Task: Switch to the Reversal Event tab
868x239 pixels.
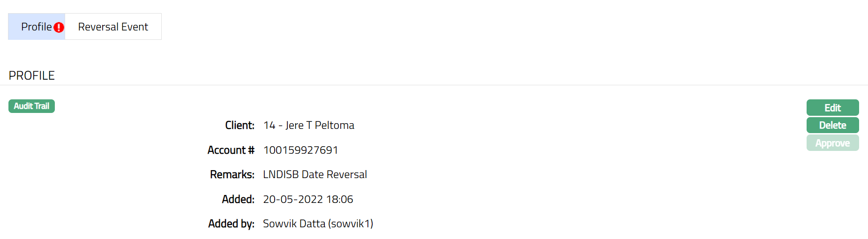Action: point(113,27)
